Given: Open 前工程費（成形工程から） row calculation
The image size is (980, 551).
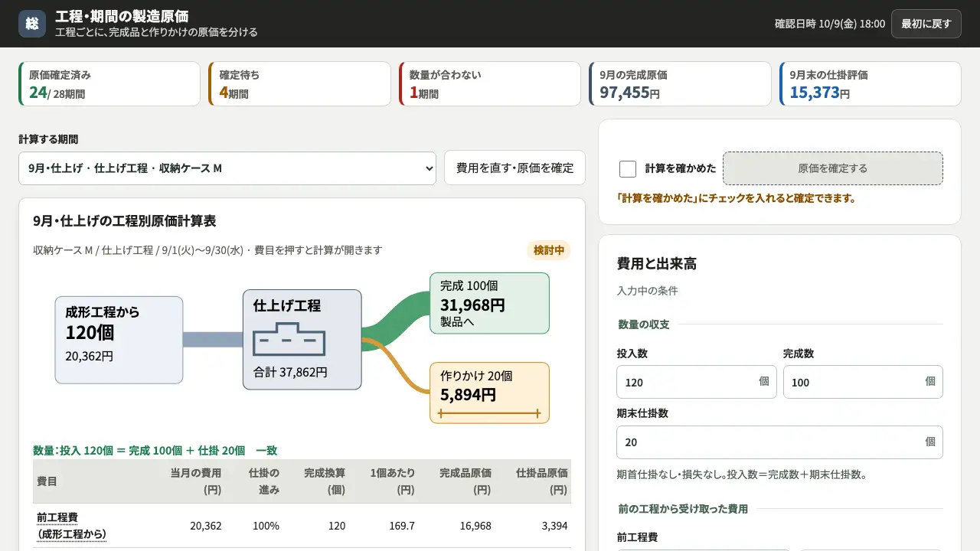Looking at the screenshot, I should [x=71, y=526].
